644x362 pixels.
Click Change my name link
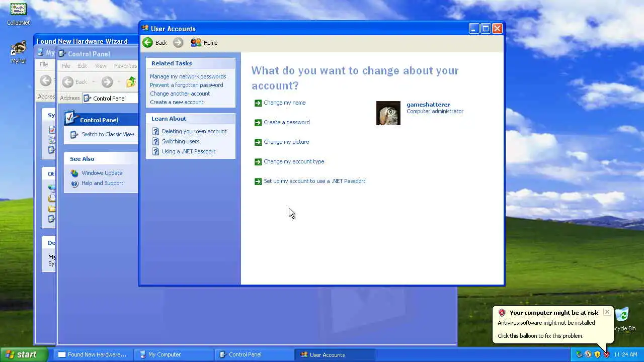click(285, 103)
